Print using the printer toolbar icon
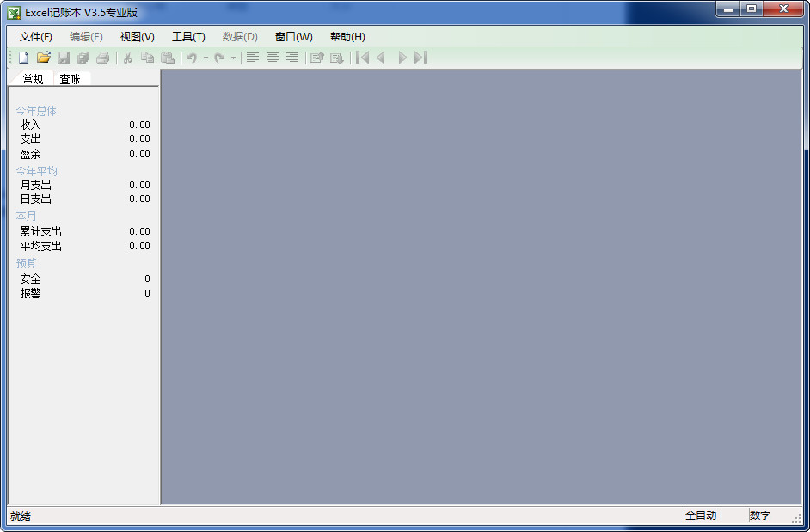 tap(103, 58)
